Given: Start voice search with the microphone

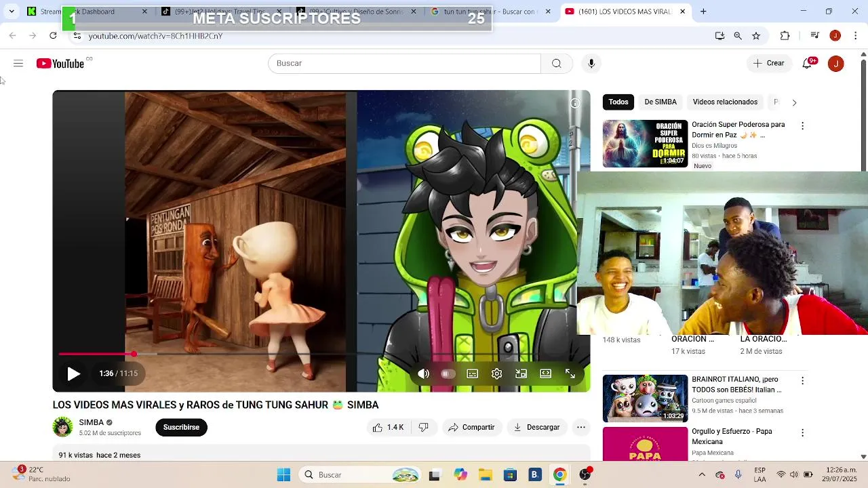Looking at the screenshot, I should coord(591,63).
